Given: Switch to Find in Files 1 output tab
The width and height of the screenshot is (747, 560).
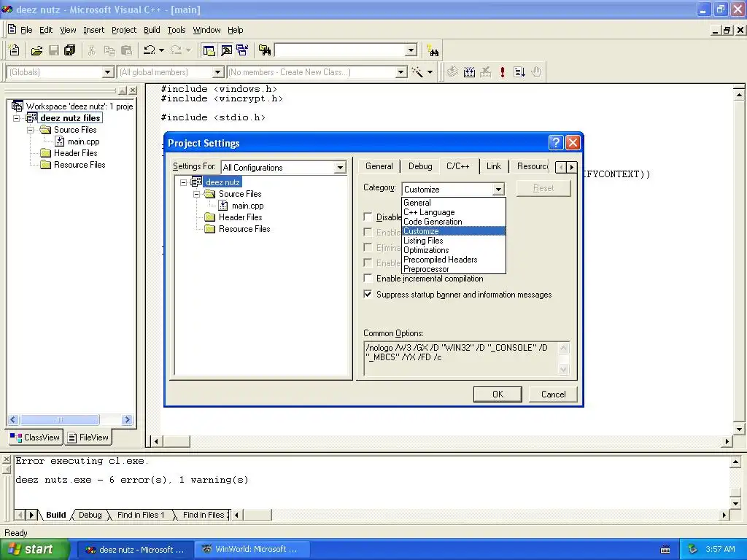Looking at the screenshot, I should coord(141,515).
